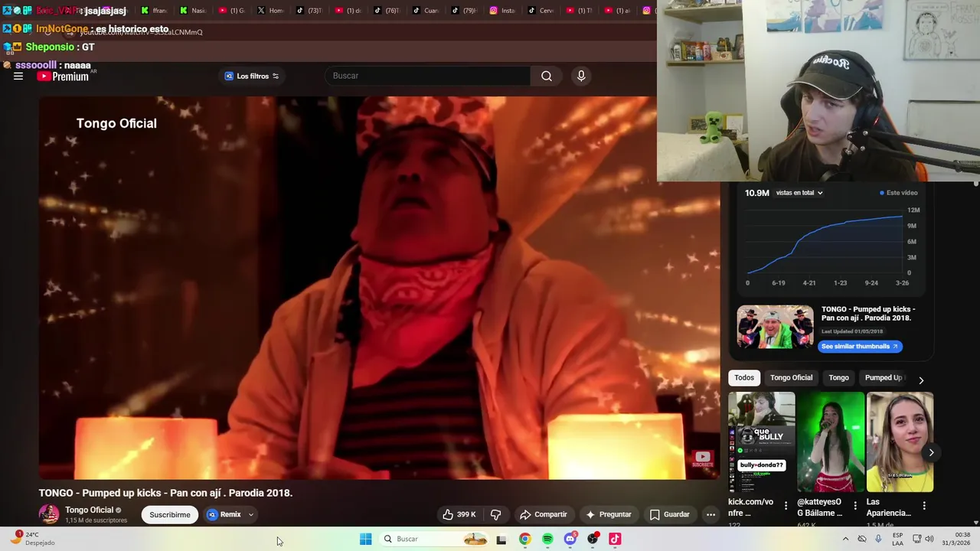Image resolution: width=980 pixels, height=551 pixels.
Task: Switch to the Instagram 'Insta' browser tab
Action: coord(503,11)
